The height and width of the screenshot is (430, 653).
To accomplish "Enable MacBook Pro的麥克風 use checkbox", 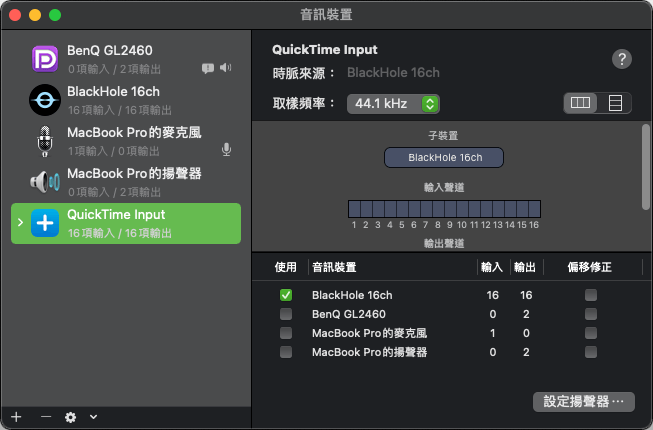I will pos(286,333).
